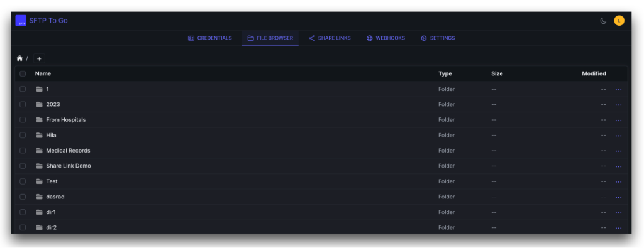This screenshot has height=248, width=644.
Task: Open the Webhooks tab
Action: click(386, 38)
